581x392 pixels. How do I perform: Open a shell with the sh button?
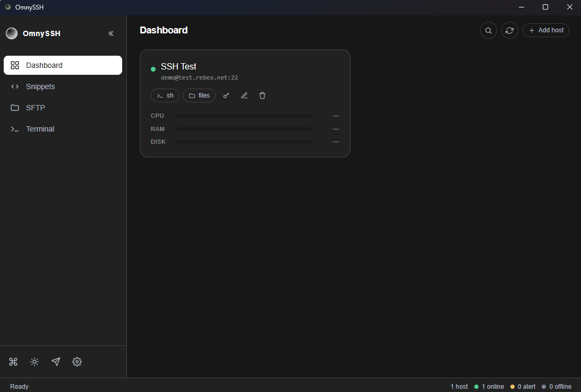tap(165, 95)
